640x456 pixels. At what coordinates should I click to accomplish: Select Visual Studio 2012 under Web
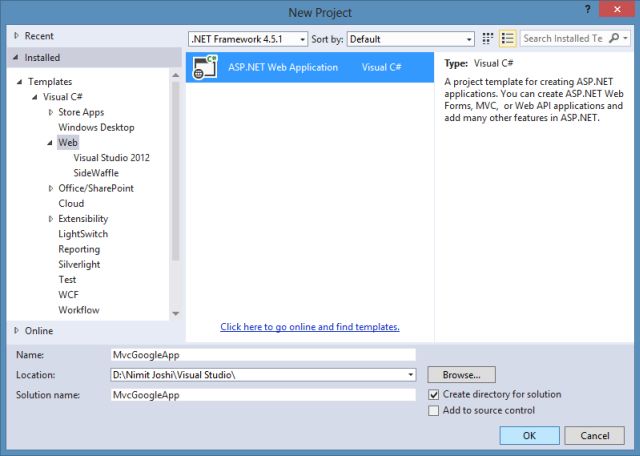[111, 158]
